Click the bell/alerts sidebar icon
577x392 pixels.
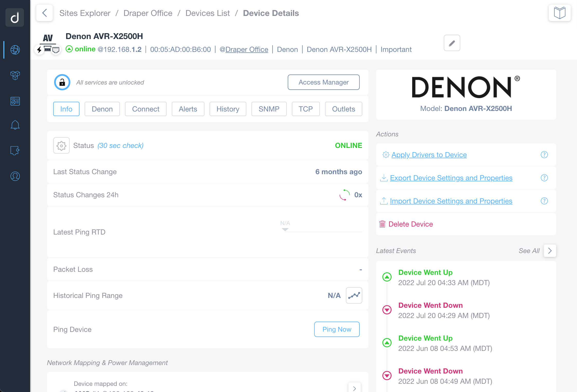coord(15,125)
